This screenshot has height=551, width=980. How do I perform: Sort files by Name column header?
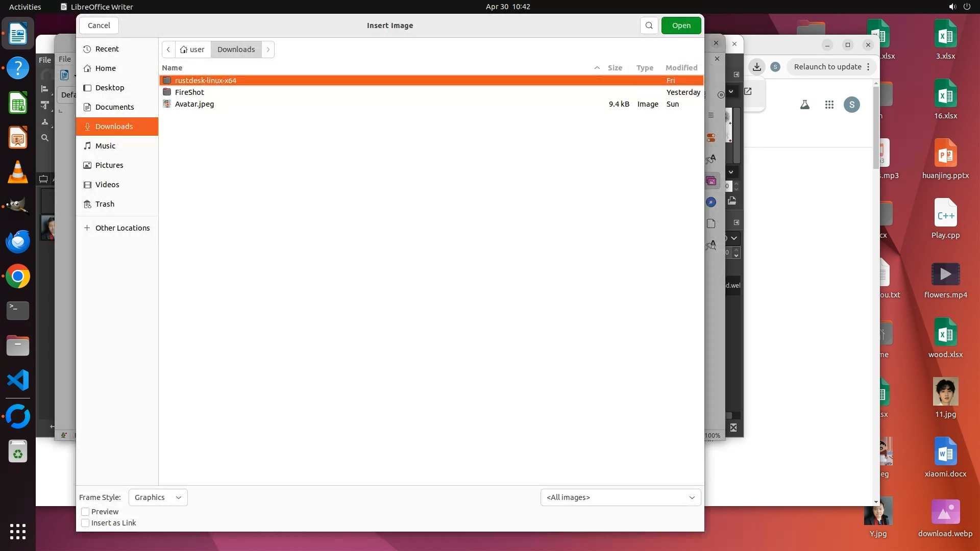[172, 68]
